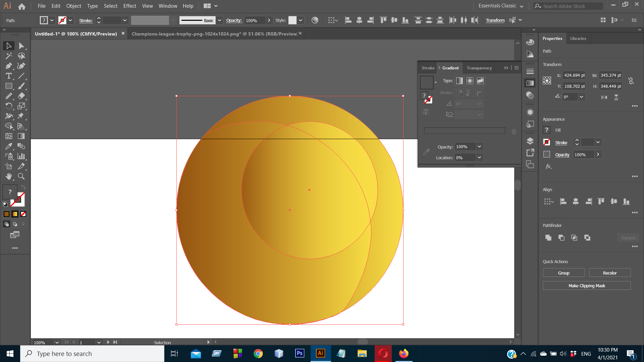Viewport: 644px width, 362px height.
Task: Expand the Style dropdown in control bar
Action: (301, 20)
